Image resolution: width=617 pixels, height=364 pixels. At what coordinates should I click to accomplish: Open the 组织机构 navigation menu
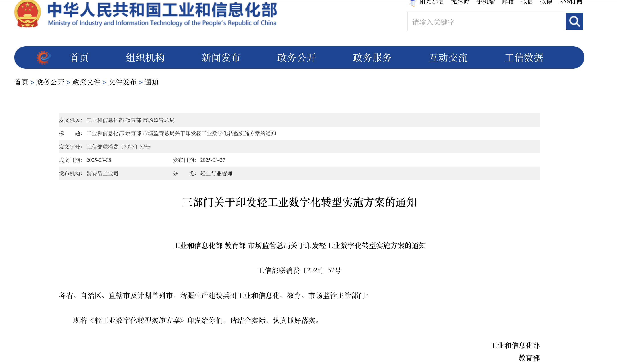pyautogui.click(x=145, y=58)
